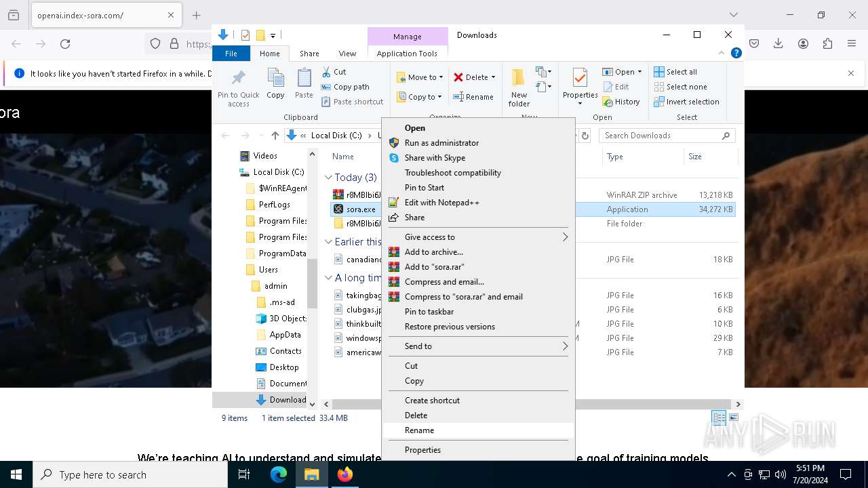Open a new Firefox tab
The image size is (868, 488).
[x=196, y=15]
